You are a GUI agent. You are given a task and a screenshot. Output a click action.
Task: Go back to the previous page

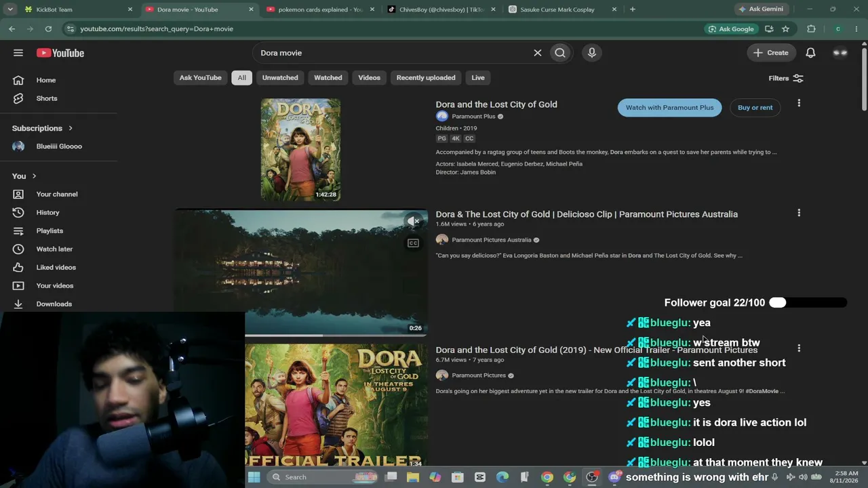pos(12,29)
